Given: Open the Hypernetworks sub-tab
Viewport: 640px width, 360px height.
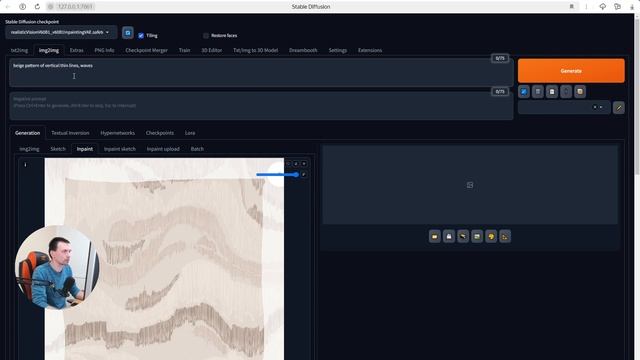Looking at the screenshot, I should [x=118, y=133].
